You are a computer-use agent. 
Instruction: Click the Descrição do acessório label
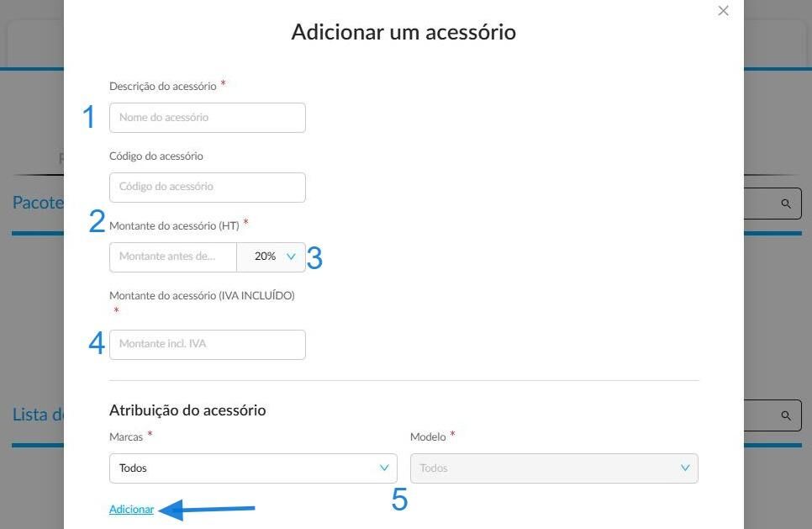pyautogui.click(x=162, y=86)
